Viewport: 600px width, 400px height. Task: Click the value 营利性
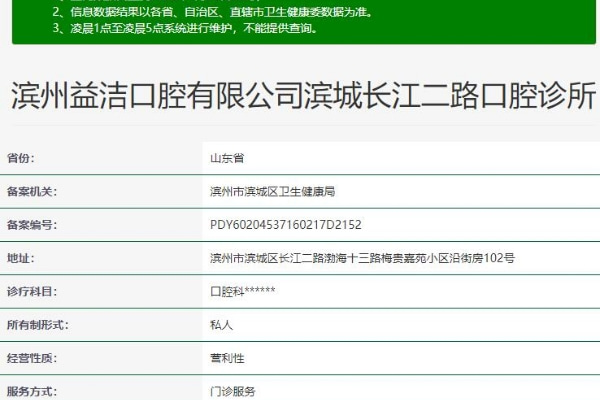tap(227, 358)
